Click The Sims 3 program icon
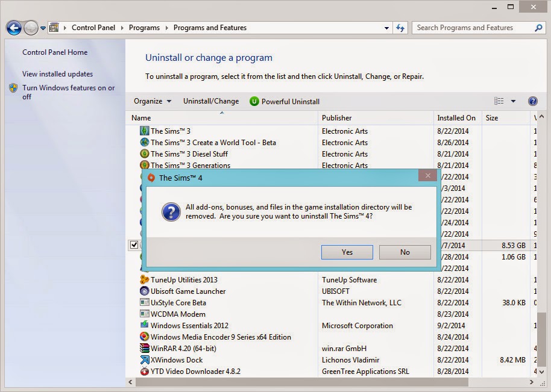Viewport: 551px width, 392px height. [145, 131]
